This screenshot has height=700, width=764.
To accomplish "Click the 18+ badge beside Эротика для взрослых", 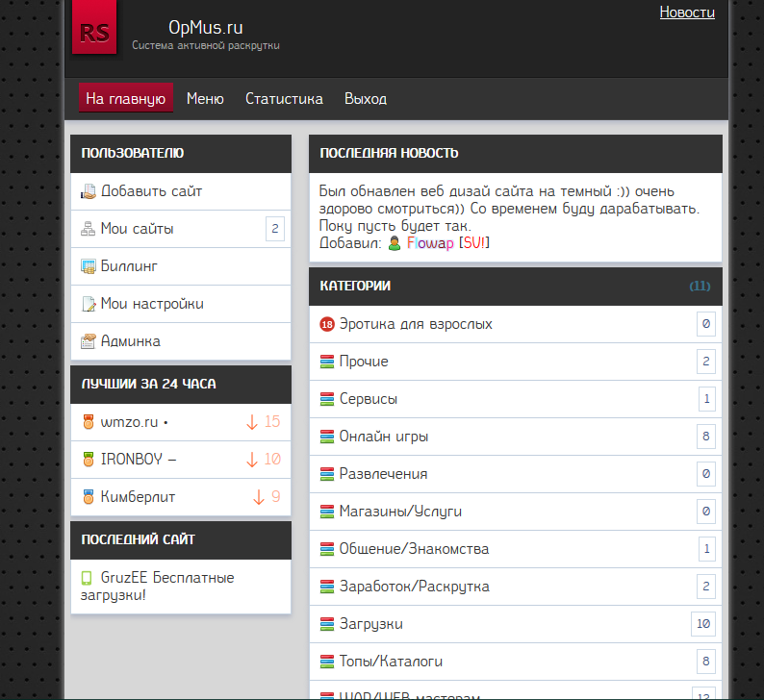I will point(327,324).
